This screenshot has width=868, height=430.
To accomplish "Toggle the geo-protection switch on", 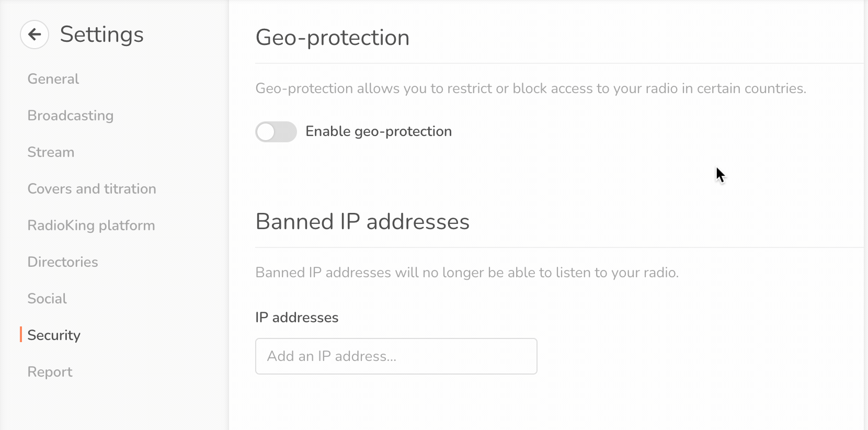I will click(x=276, y=132).
